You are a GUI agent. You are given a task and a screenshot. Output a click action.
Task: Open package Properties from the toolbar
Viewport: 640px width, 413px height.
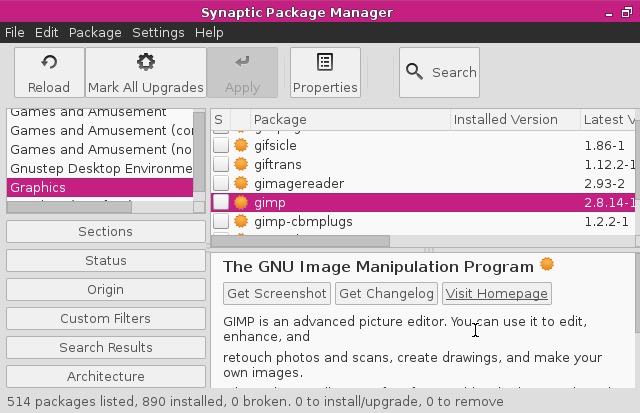[325, 62]
